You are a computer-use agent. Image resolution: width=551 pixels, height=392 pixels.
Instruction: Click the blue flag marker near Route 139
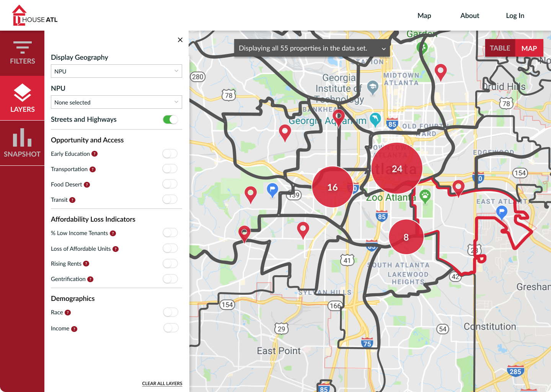pyautogui.click(x=272, y=190)
